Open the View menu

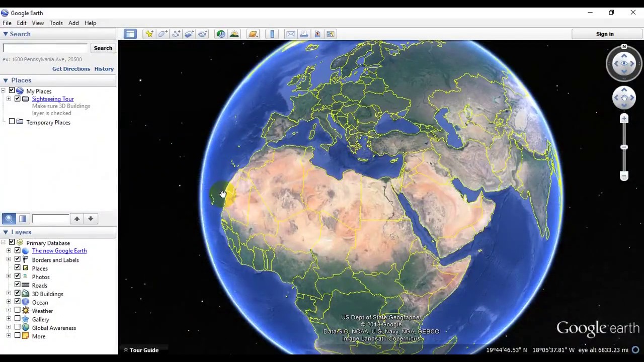coord(38,23)
